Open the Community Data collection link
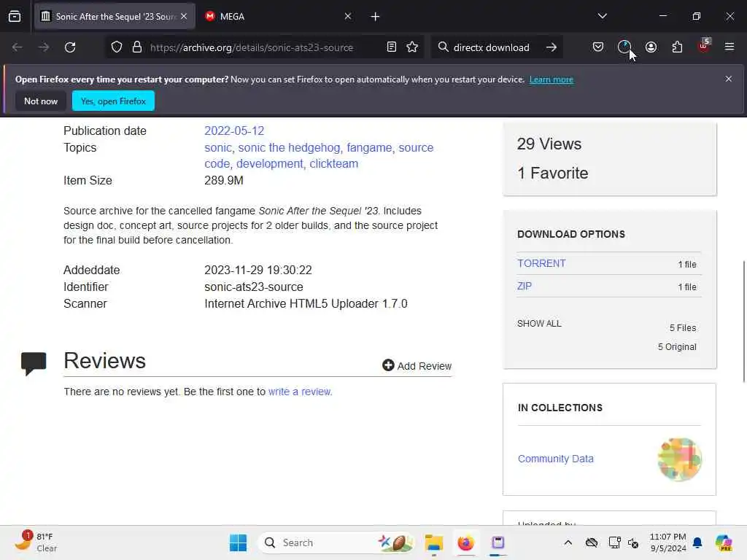This screenshot has width=747, height=560. [x=555, y=459]
